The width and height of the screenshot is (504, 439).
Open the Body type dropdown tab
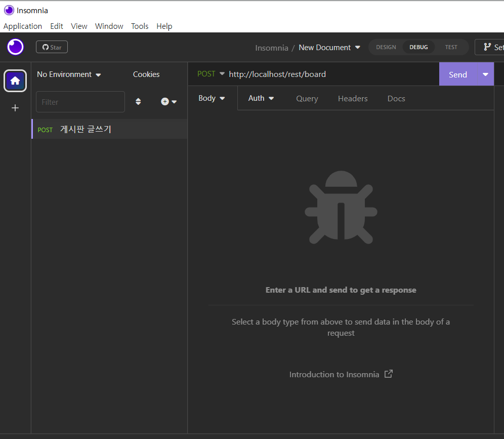[x=212, y=98]
